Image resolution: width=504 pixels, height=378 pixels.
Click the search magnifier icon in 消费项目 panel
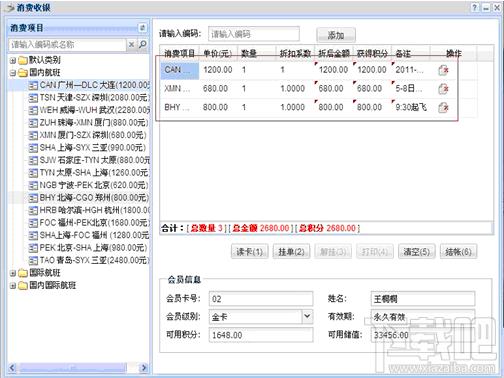pyautogui.click(x=143, y=44)
